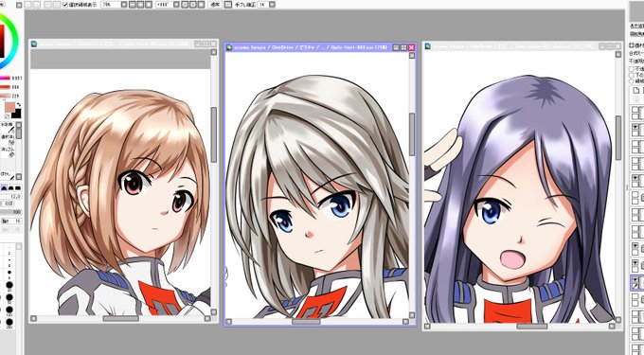Click scroll-right arrow in left canvas window
Viewport: 644px width, 355px height.
(207, 318)
